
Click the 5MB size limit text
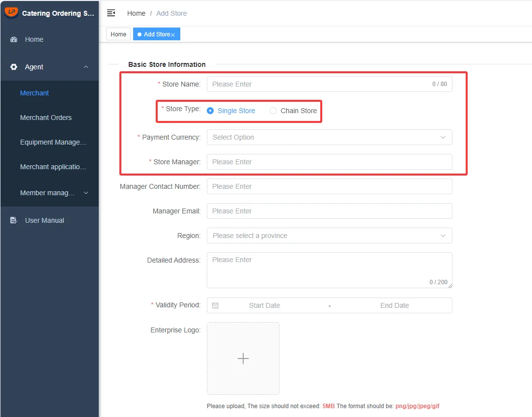click(x=329, y=406)
